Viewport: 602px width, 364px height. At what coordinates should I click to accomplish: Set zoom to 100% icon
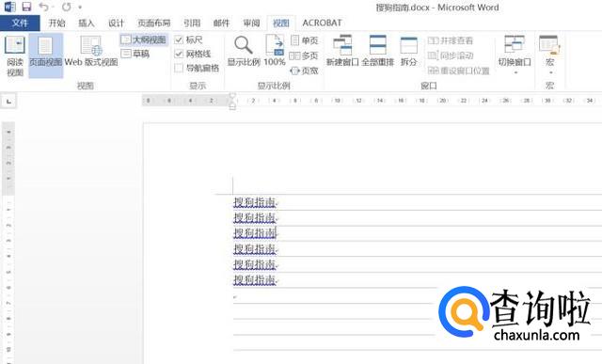tap(275, 51)
